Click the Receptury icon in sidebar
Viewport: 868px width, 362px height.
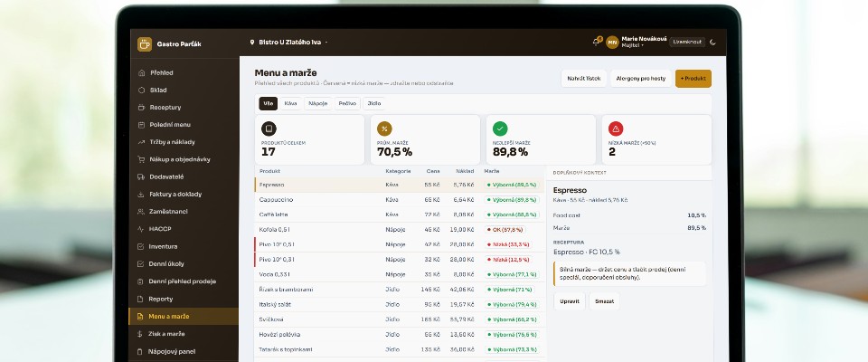point(141,108)
